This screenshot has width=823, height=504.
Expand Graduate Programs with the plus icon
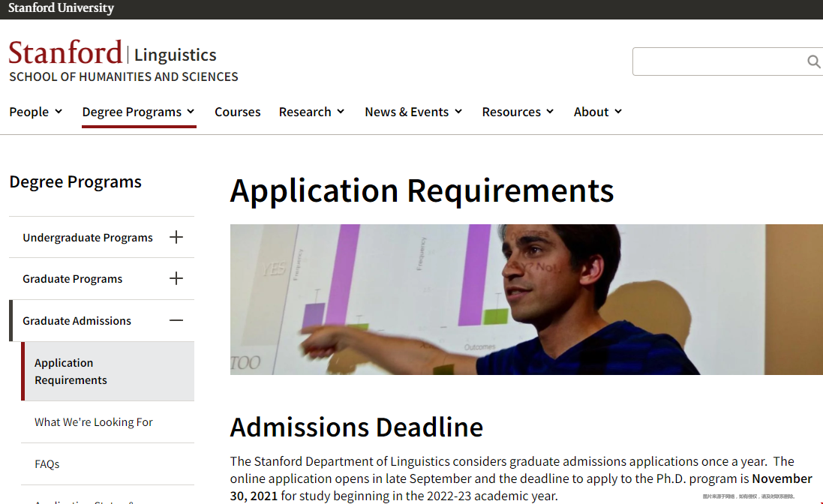click(176, 278)
